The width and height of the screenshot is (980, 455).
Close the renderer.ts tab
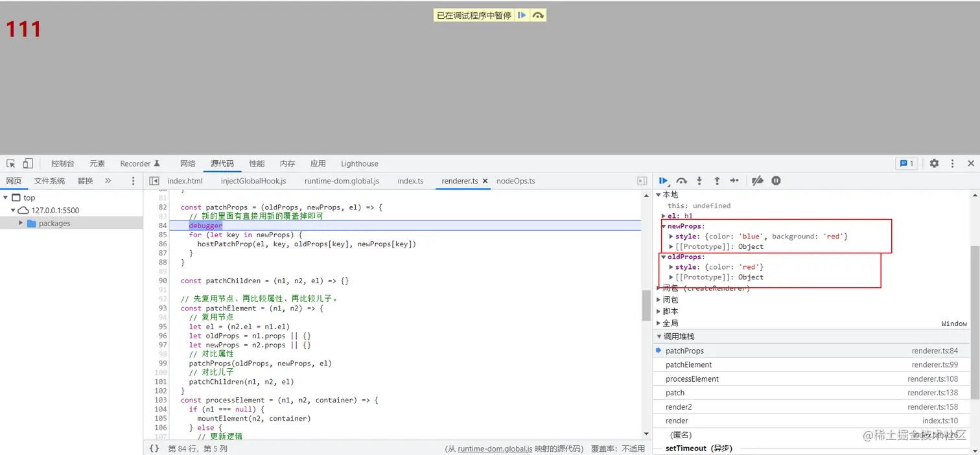pos(485,181)
